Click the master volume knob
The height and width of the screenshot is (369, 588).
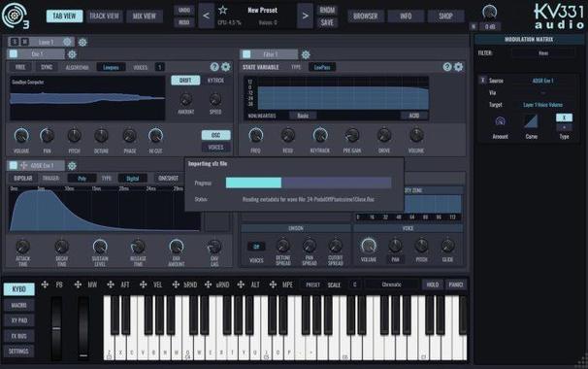point(489,12)
